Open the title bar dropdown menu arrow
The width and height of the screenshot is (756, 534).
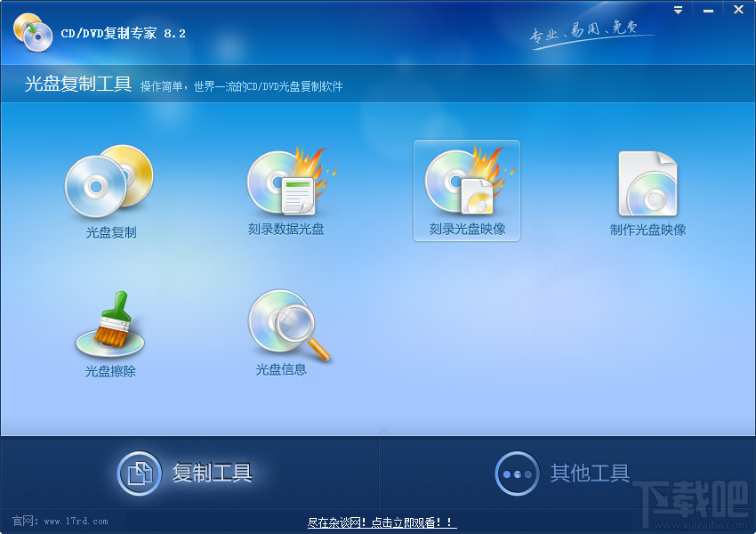[x=678, y=10]
